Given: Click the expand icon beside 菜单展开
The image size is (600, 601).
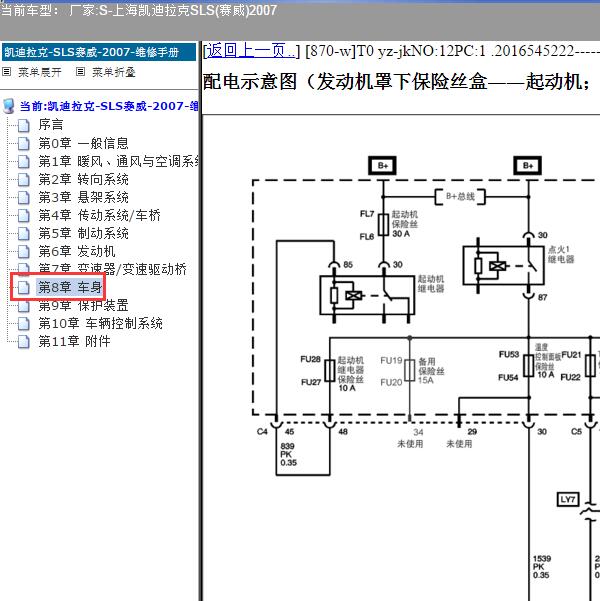Looking at the screenshot, I should [x=7, y=72].
